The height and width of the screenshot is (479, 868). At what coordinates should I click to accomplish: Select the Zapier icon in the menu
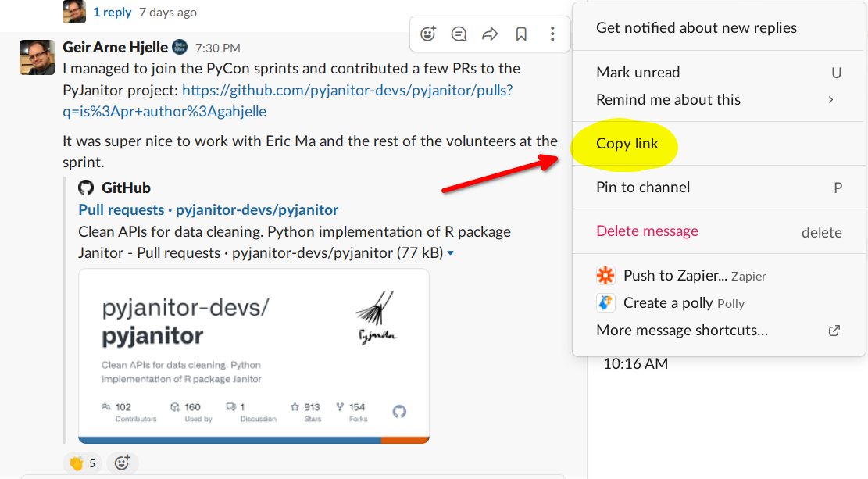point(605,275)
